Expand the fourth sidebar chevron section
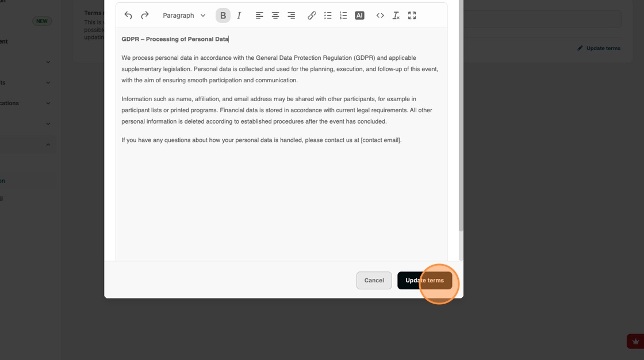 point(48,124)
